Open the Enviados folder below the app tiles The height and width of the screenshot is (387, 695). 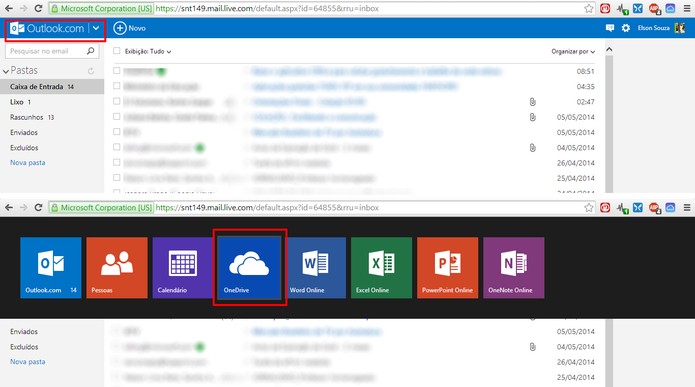pos(24,332)
